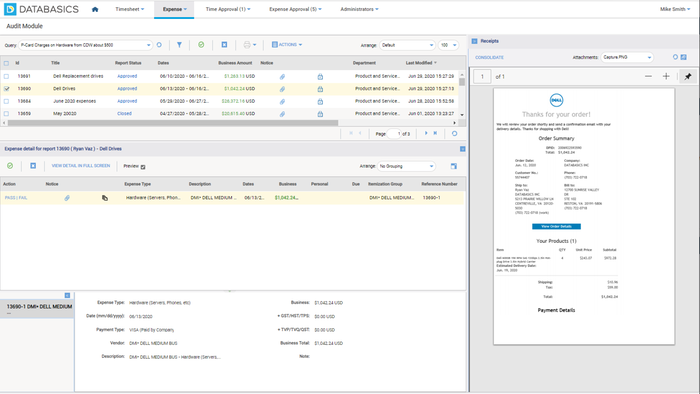700x394 pixels.
Task: Open the Administrators menu
Action: (359, 9)
